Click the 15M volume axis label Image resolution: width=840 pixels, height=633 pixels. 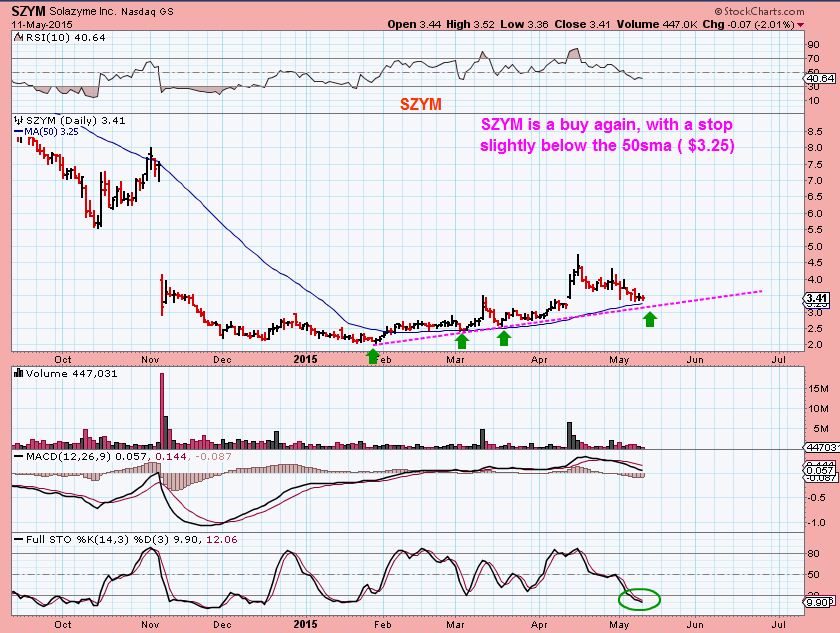[x=819, y=388]
